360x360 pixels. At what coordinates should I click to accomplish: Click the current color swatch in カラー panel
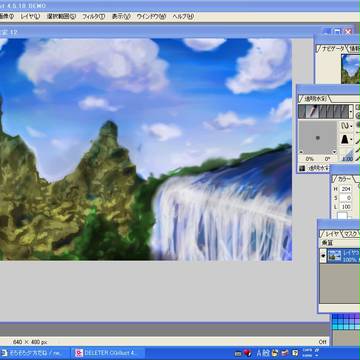coord(342,216)
